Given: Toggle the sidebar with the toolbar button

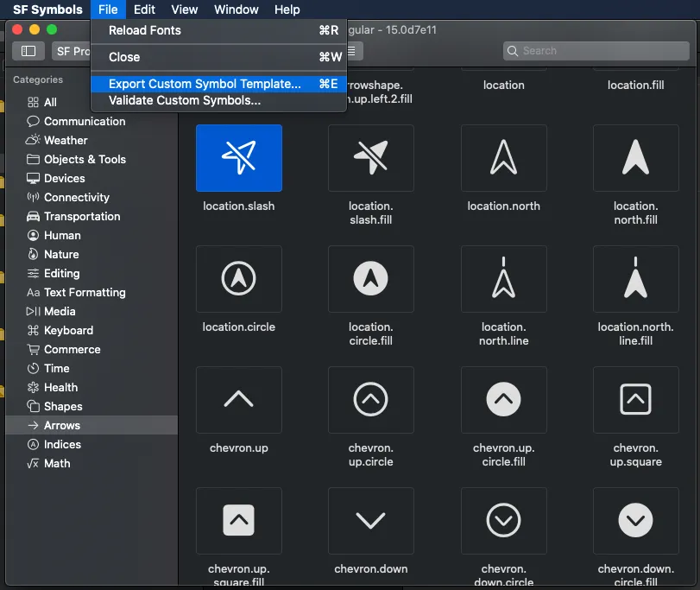Looking at the screenshot, I should tap(28, 51).
